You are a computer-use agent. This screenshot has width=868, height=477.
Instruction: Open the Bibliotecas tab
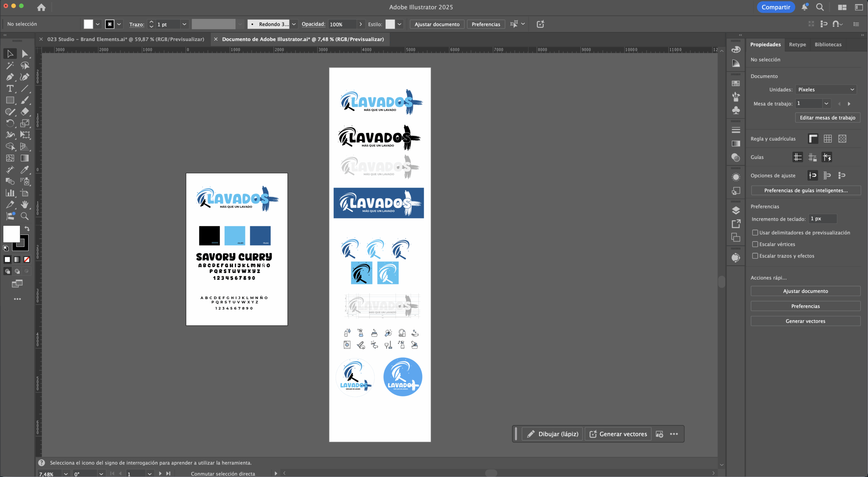828,44
